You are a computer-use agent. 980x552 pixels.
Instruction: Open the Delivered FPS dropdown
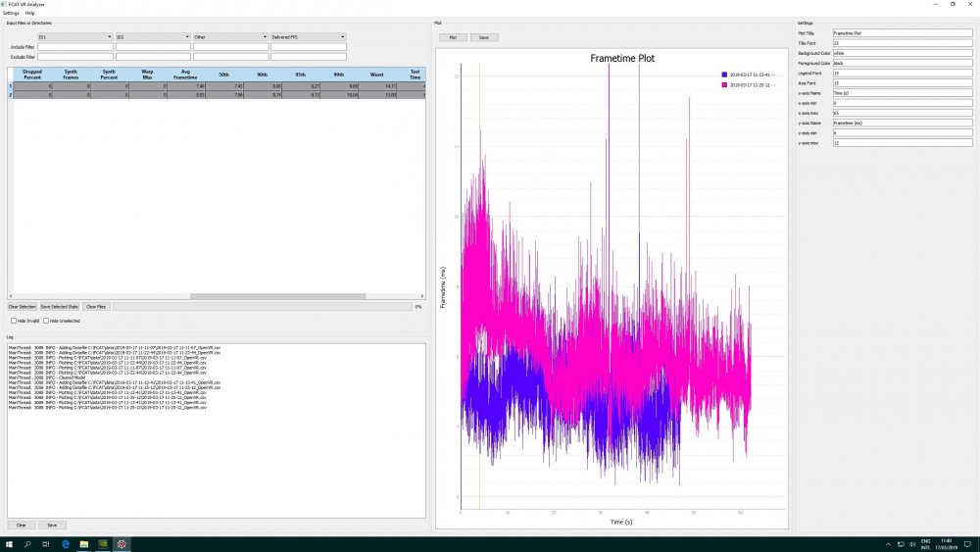tap(308, 37)
